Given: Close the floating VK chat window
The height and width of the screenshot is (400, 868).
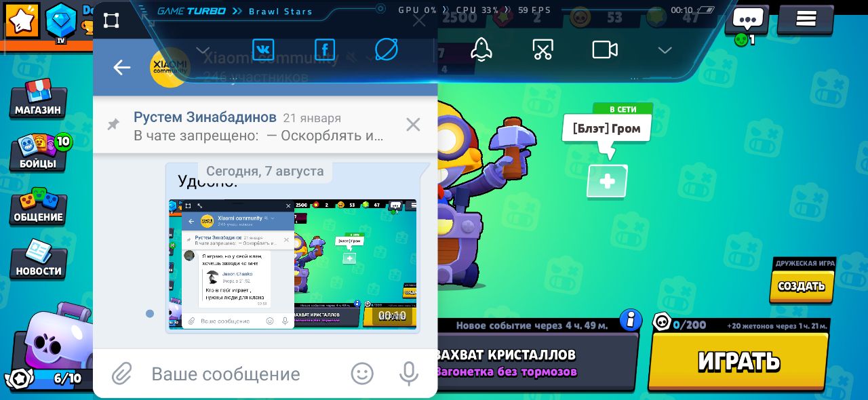Looking at the screenshot, I should click(419, 20).
